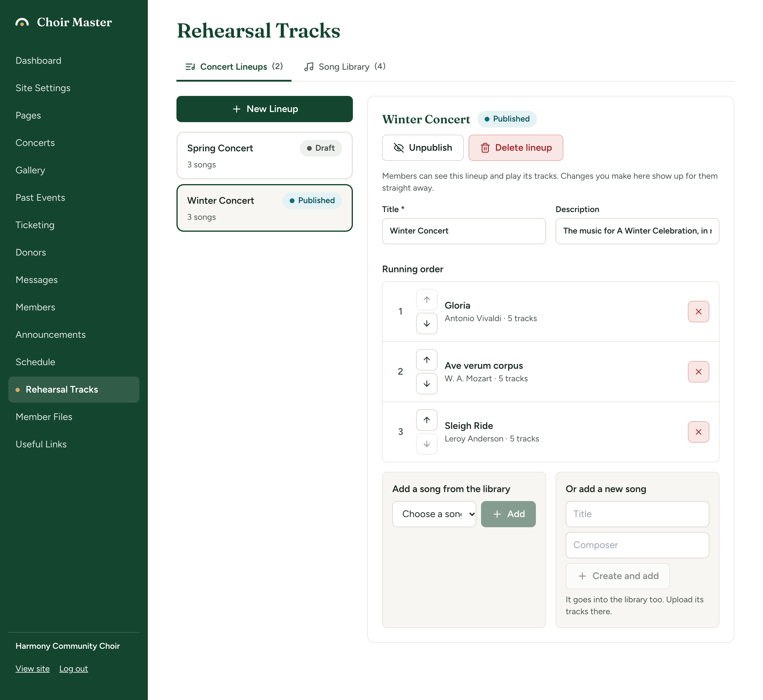Click the Choir Master logo icon
The height and width of the screenshot is (700, 763).
click(22, 22)
